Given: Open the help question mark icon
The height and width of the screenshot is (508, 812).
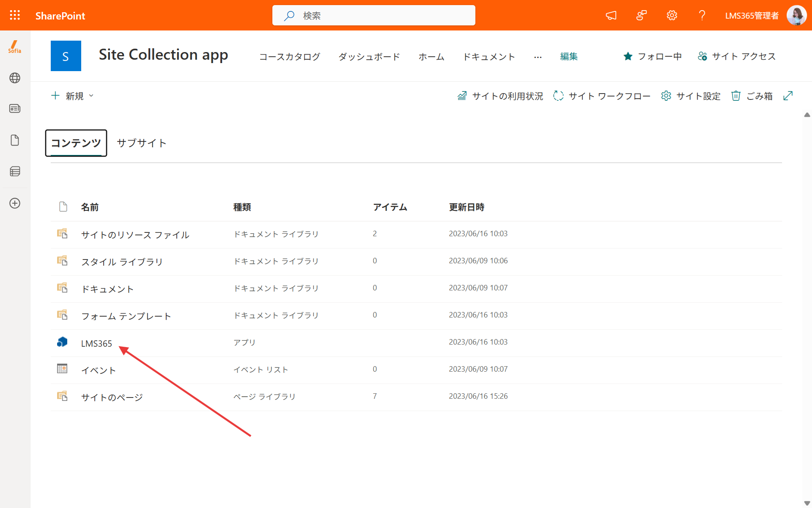Looking at the screenshot, I should pos(702,16).
